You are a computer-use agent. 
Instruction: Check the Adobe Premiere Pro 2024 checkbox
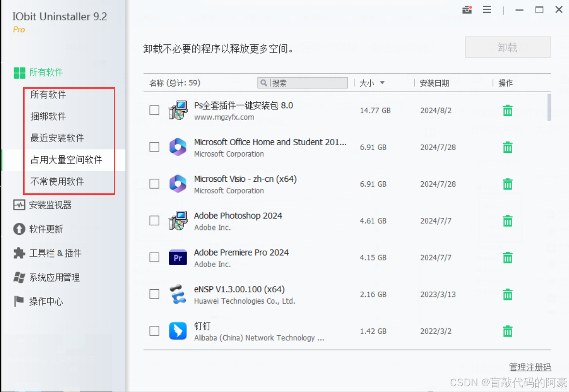(154, 257)
